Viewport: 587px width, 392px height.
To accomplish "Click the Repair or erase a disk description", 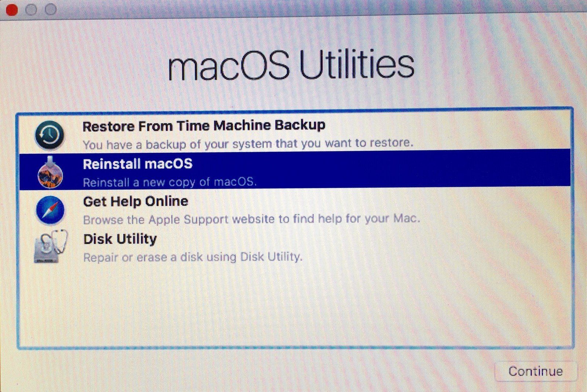I will point(193,257).
